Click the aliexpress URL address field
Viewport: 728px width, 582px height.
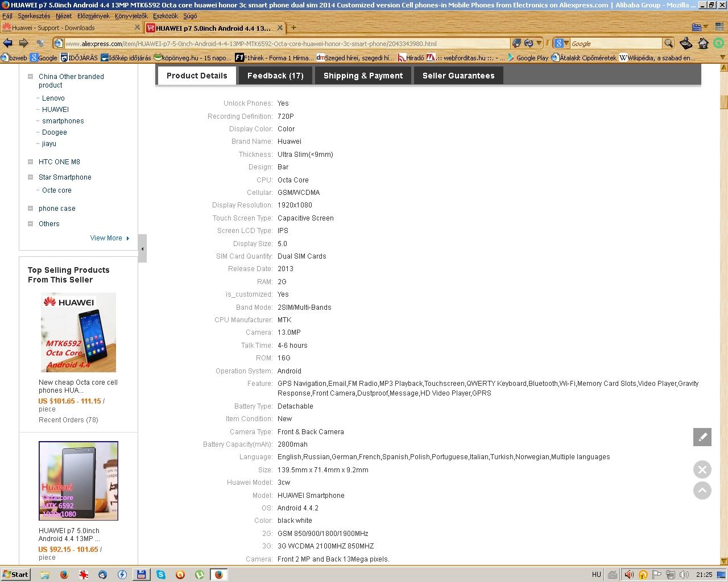click(x=287, y=43)
